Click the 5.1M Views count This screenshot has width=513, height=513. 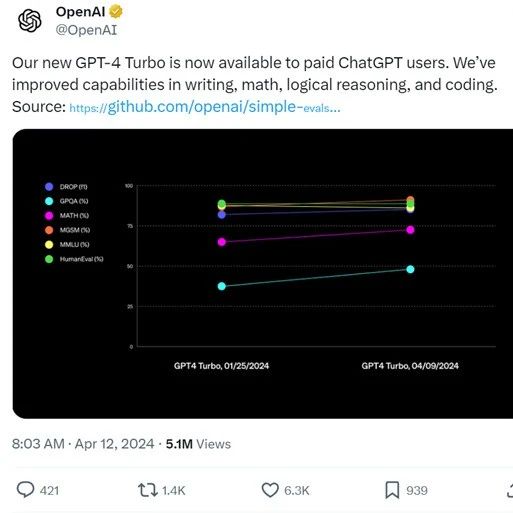pyautogui.click(x=198, y=444)
